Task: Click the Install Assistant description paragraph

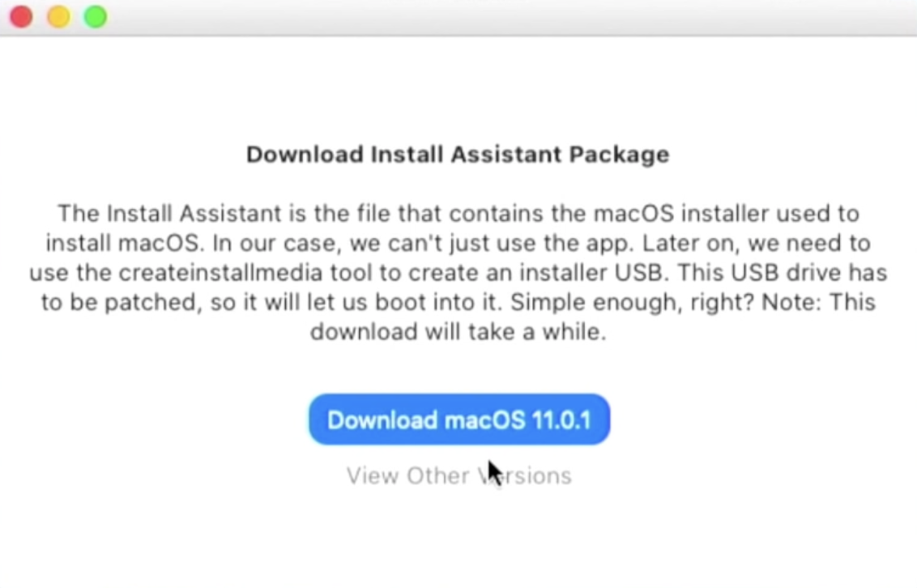Action: [458, 273]
